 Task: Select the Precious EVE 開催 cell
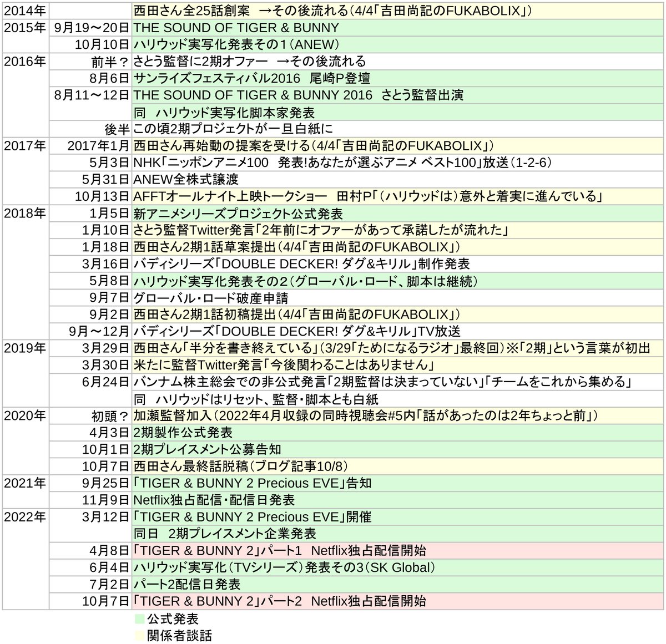tap(398, 517)
